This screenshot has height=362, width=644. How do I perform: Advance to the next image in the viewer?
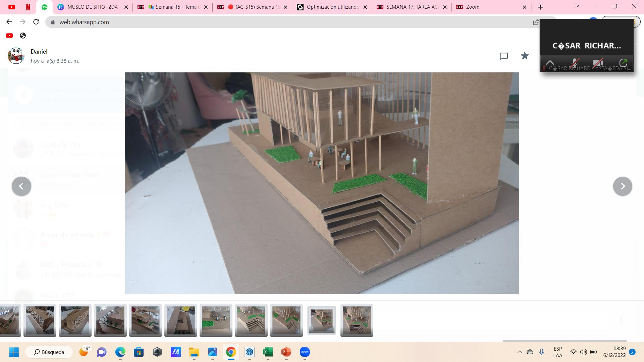pyautogui.click(x=623, y=186)
